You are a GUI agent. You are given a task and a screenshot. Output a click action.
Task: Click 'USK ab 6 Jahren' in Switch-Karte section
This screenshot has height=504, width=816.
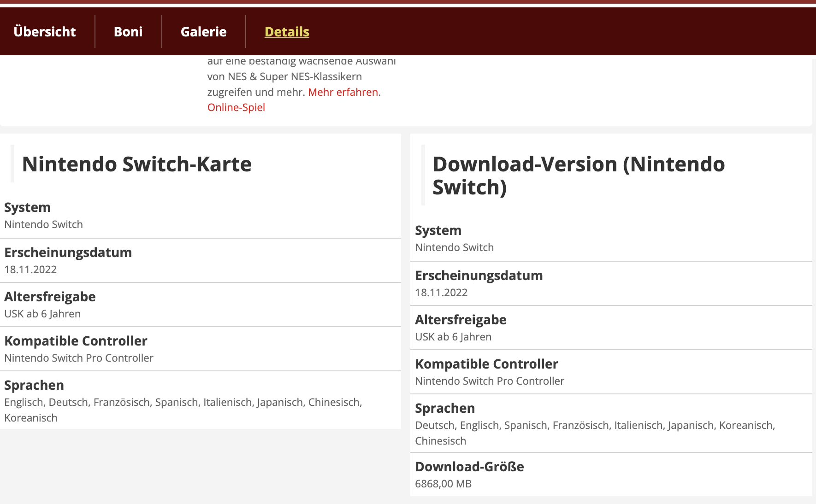[x=42, y=314]
